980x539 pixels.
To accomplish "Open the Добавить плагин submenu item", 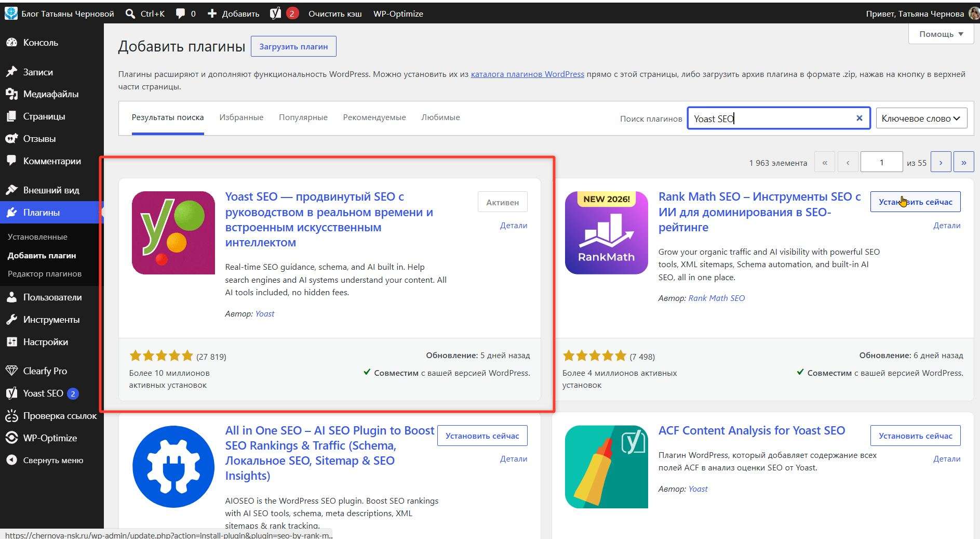I will point(42,255).
